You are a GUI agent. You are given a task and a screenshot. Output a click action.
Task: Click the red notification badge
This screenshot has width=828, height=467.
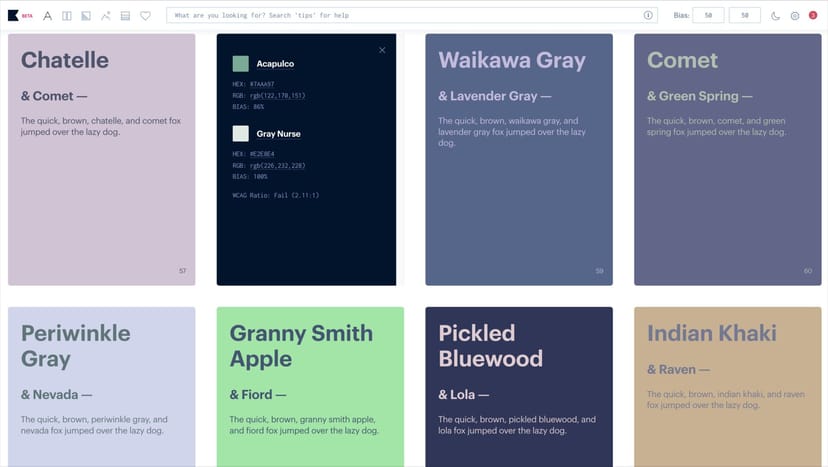(x=813, y=15)
